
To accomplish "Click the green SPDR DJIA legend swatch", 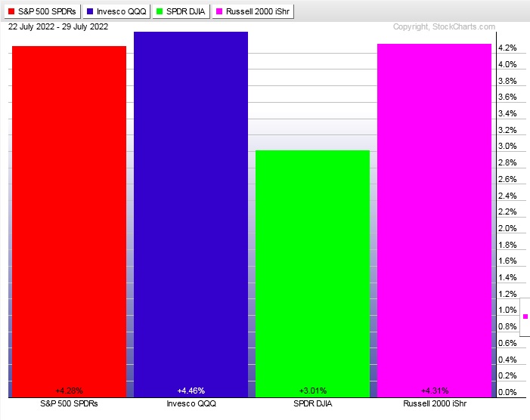I will pyautogui.click(x=160, y=11).
